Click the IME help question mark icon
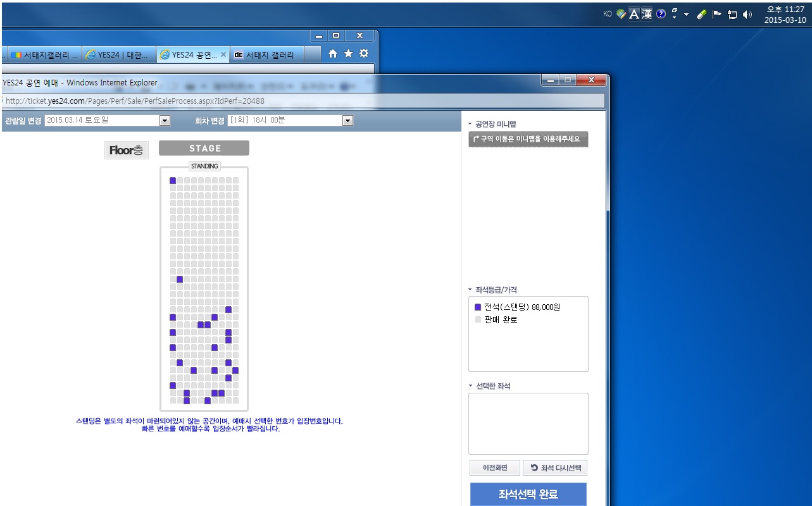Viewport: 812px width, 506px height. coord(661,14)
